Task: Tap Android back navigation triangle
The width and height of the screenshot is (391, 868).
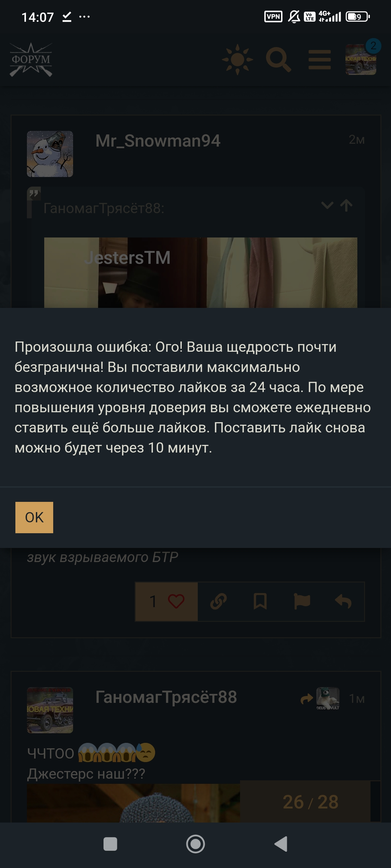Action: 281,844
